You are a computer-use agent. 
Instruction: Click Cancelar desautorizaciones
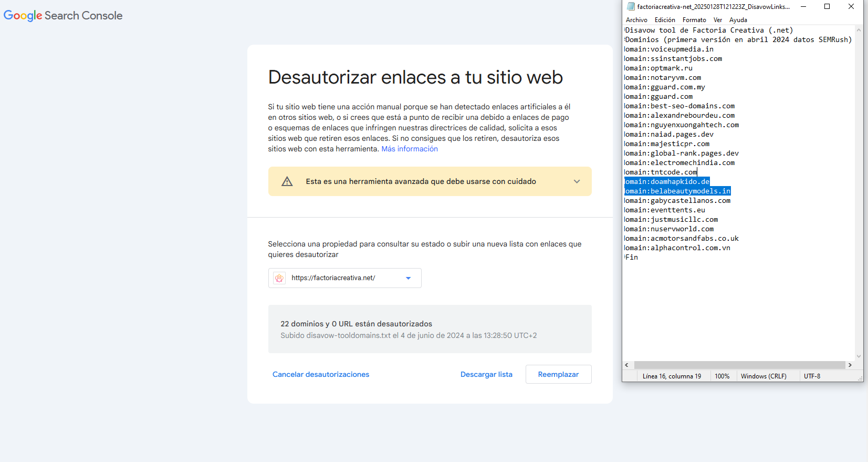coord(321,374)
